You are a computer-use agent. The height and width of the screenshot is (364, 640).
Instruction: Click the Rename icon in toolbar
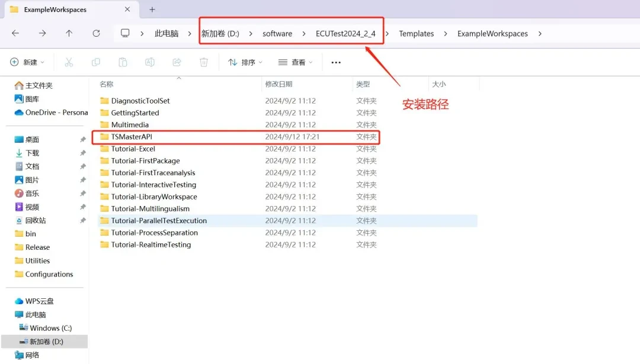(x=150, y=62)
